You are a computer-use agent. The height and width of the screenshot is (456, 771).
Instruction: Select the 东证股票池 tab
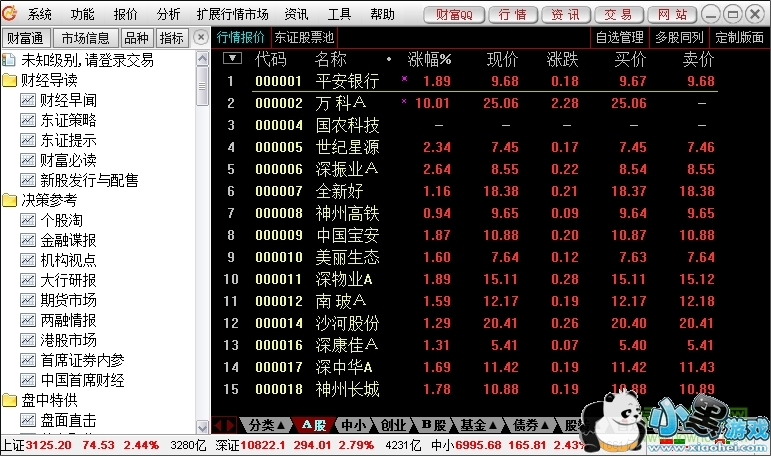click(x=304, y=37)
